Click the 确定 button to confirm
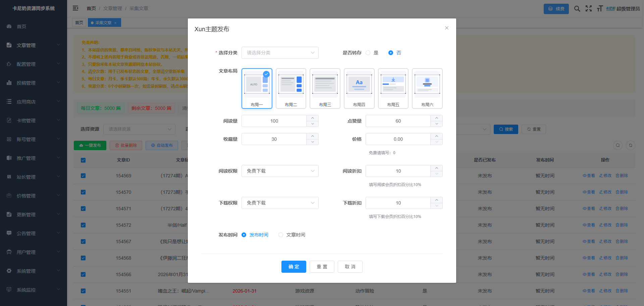The image size is (644, 306). [x=293, y=267]
